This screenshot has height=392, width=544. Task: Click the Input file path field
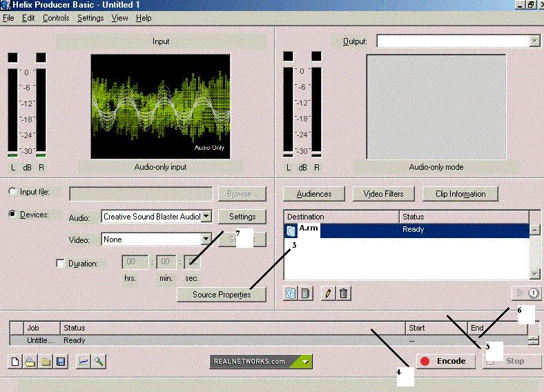(x=141, y=193)
